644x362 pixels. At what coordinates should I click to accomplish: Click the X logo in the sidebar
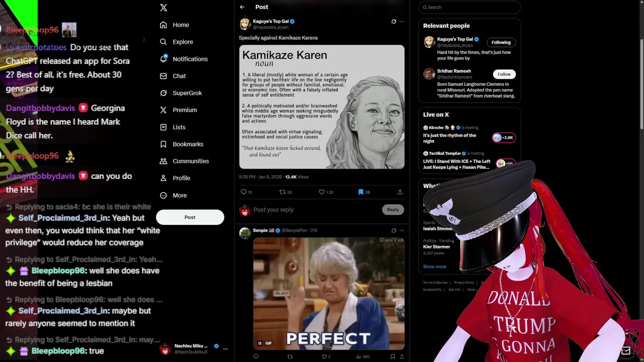pos(164,8)
